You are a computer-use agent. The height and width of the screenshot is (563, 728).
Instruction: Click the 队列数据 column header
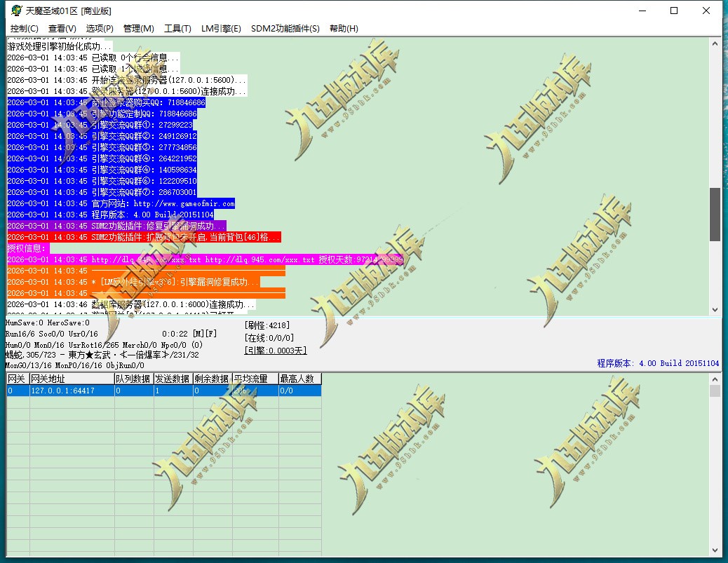(x=133, y=379)
